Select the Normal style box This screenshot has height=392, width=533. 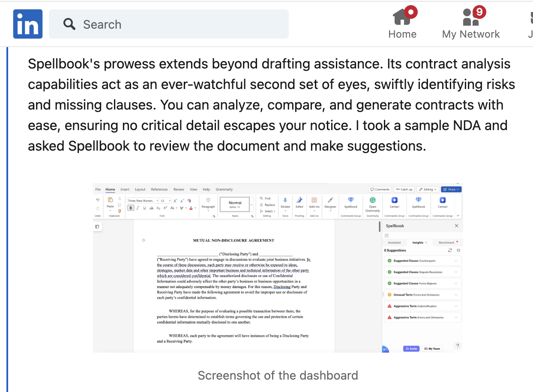pos(235,205)
